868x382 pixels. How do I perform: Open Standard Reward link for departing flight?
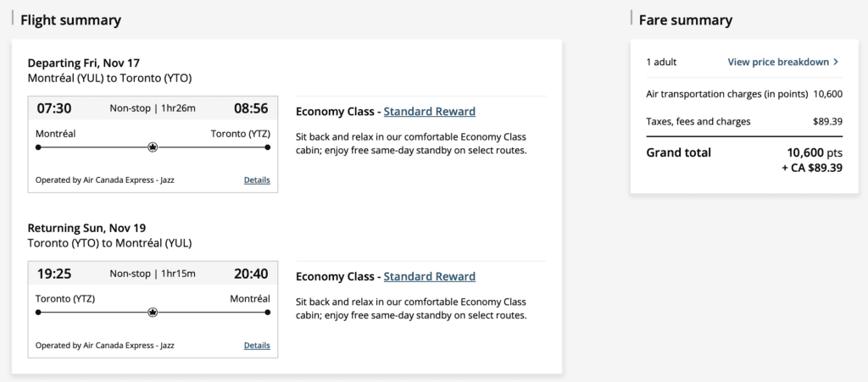(x=429, y=111)
